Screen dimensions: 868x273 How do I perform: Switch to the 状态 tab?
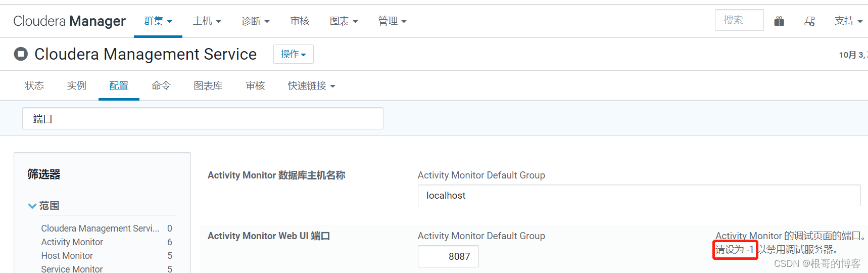tap(34, 86)
